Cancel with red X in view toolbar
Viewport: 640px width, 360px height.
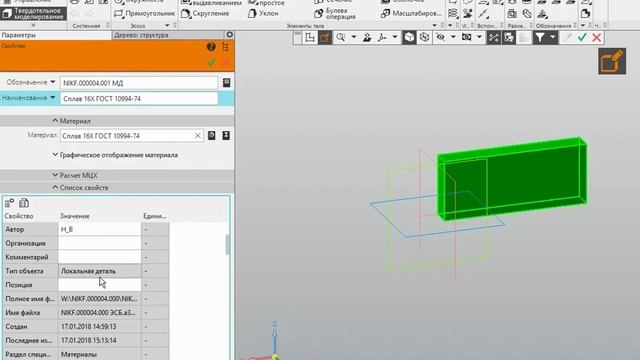[x=597, y=38]
